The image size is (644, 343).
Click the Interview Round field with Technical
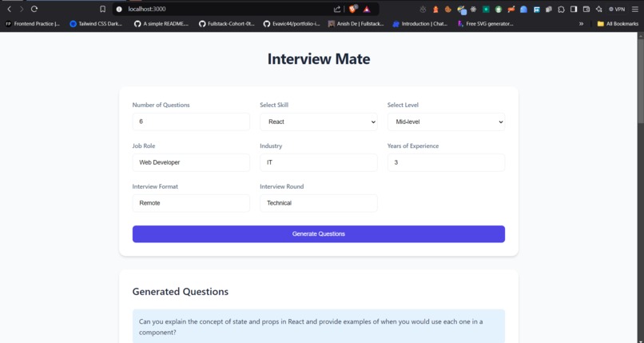coord(319,203)
